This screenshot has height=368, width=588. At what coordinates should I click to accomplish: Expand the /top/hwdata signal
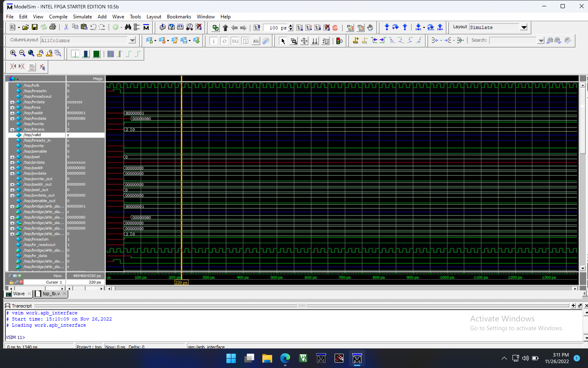click(x=12, y=119)
